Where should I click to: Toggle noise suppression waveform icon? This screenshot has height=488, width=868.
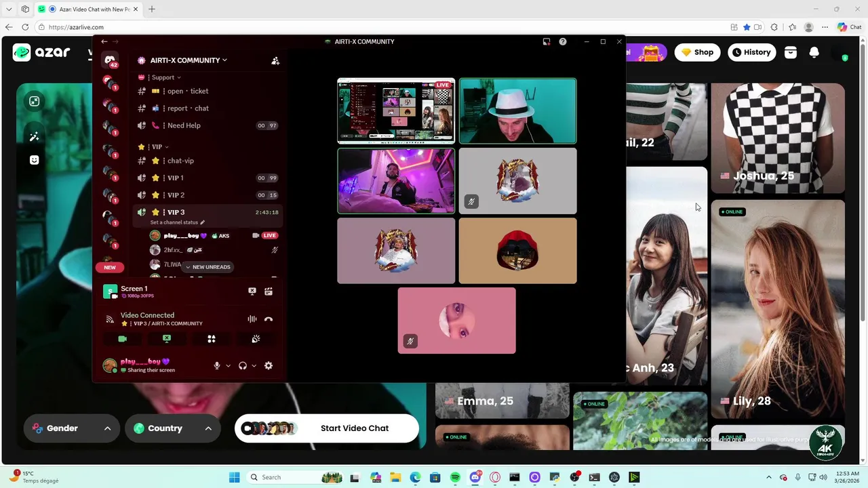pos(252,319)
